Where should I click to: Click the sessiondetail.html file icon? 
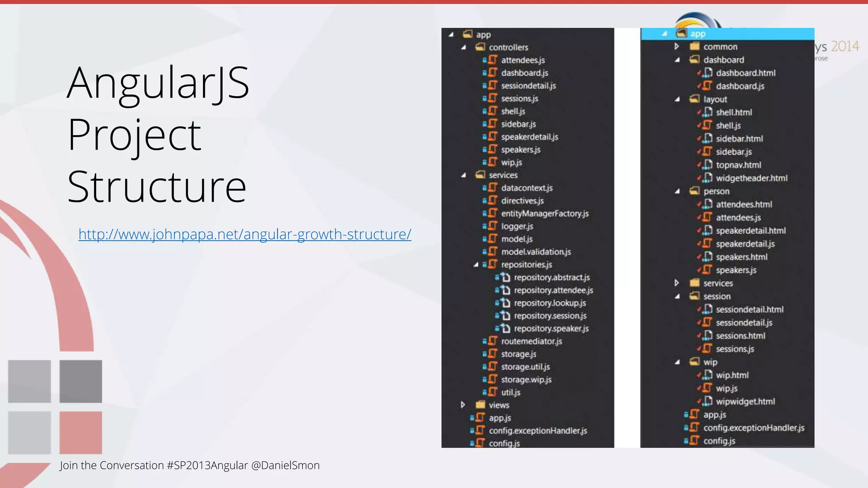[707, 309]
